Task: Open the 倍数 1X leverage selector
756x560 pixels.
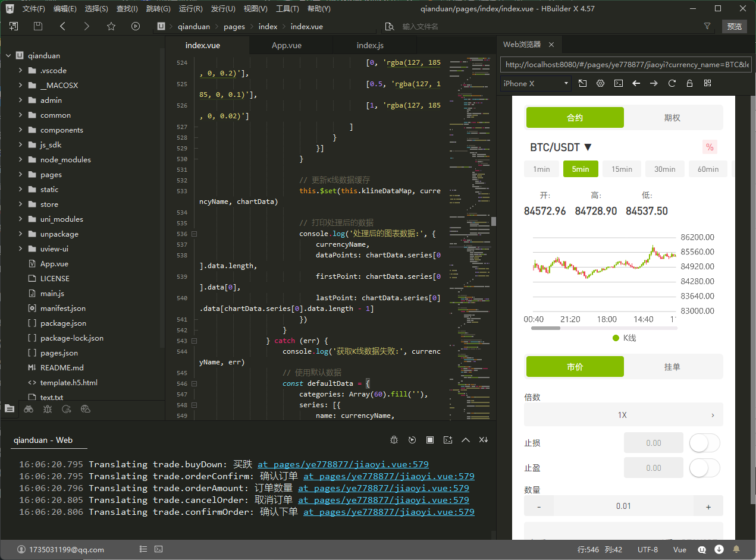Action: click(623, 414)
